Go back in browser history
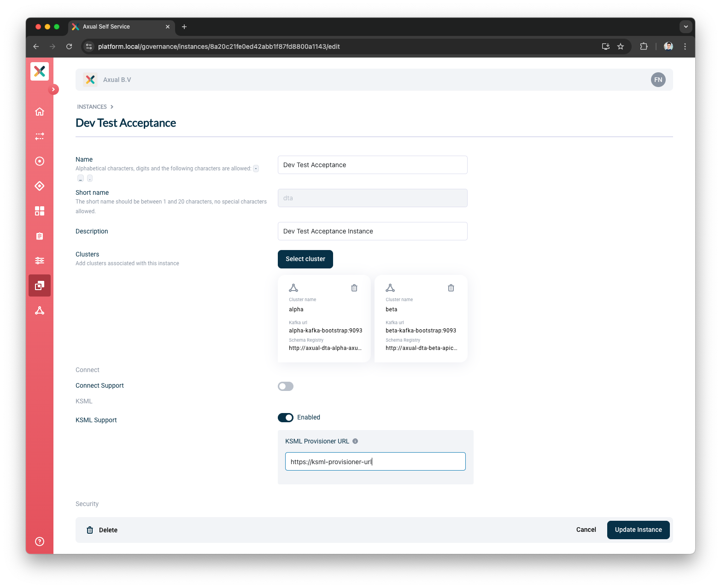 coord(36,47)
